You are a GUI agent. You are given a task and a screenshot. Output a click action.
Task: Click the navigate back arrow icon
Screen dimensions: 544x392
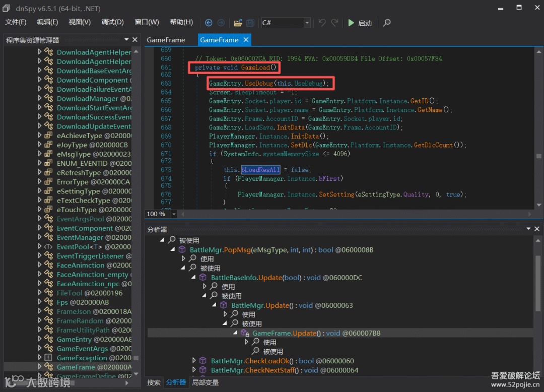[x=209, y=23]
